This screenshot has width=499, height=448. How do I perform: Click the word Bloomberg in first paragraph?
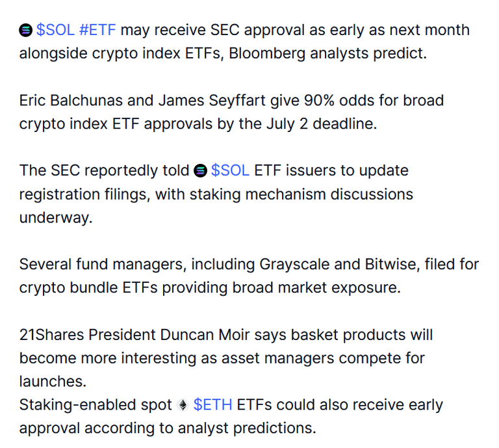point(267,53)
